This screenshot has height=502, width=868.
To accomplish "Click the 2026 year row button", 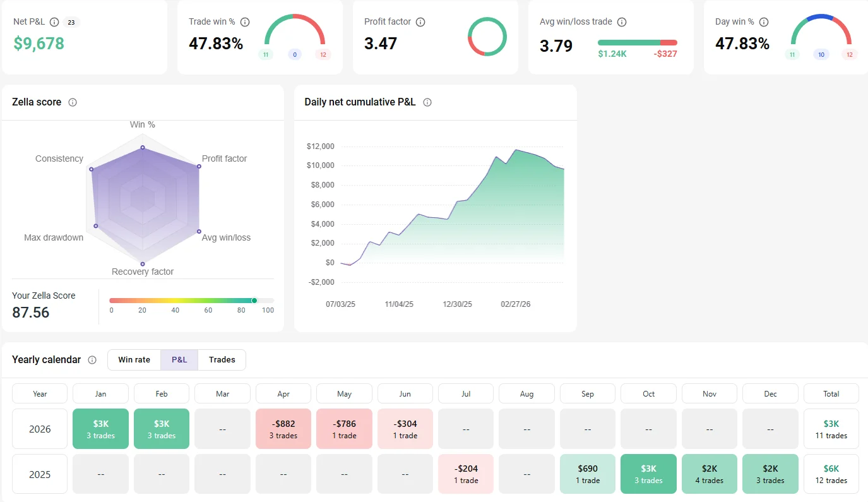I will 40,429.
